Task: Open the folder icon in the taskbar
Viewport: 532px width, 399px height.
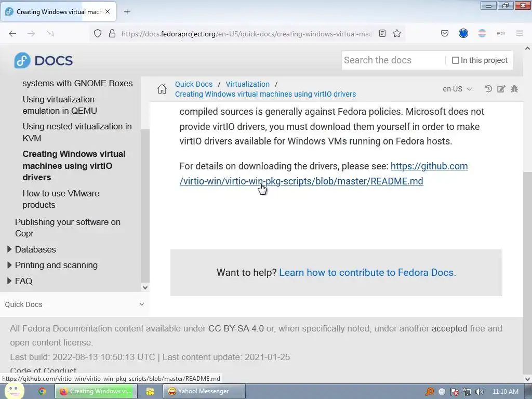Action: [150, 392]
